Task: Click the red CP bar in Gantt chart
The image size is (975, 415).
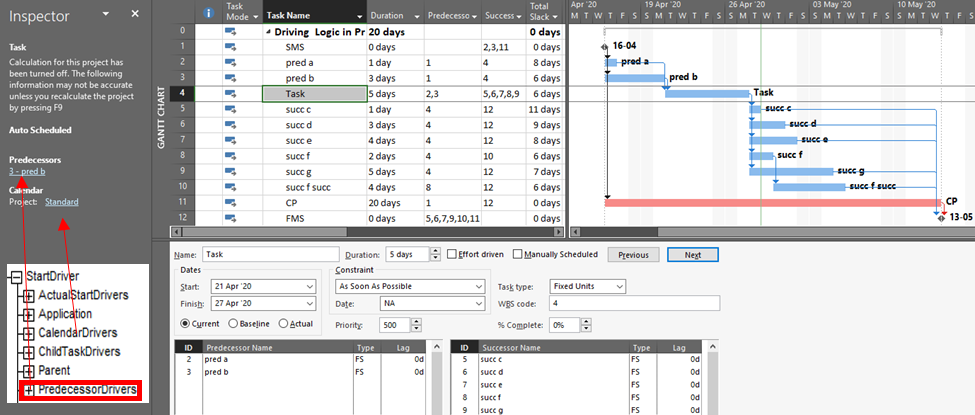Action: click(770, 202)
